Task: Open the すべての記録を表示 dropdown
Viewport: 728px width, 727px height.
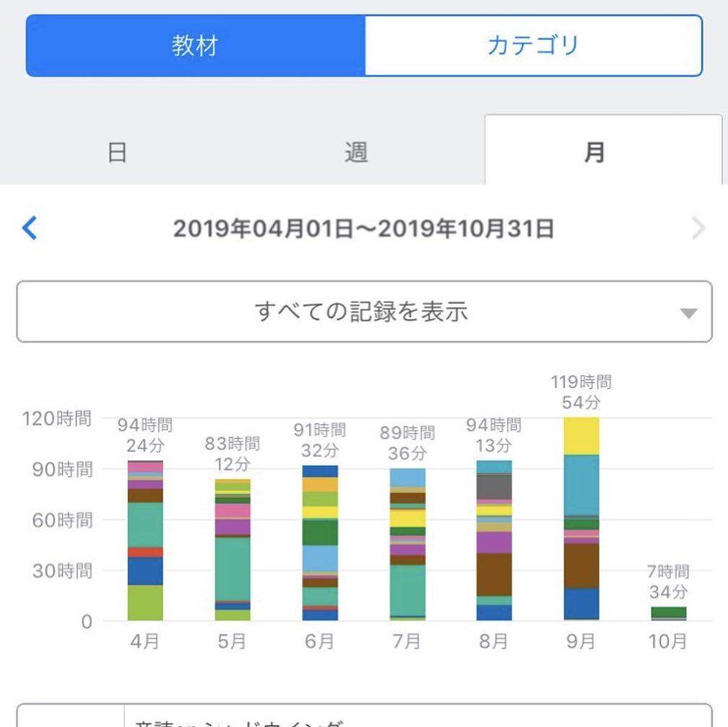Action: point(364,311)
